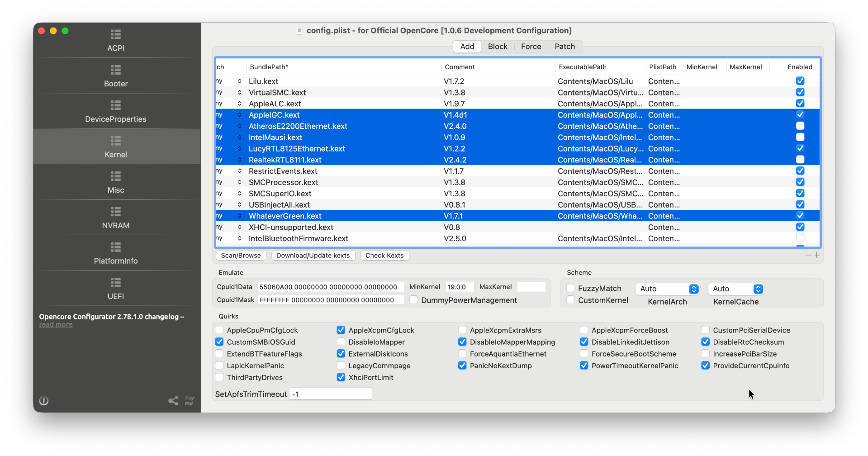The width and height of the screenshot is (868, 456).
Task: Enable the AtherosE2200Ethernet.kext checkbox
Action: pyautogui.click(x=800, y=126)
